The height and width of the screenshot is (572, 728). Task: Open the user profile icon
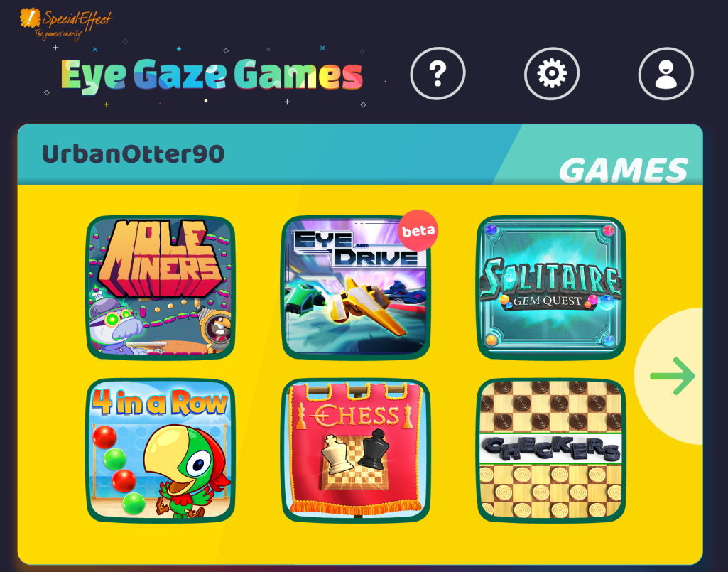665,73
